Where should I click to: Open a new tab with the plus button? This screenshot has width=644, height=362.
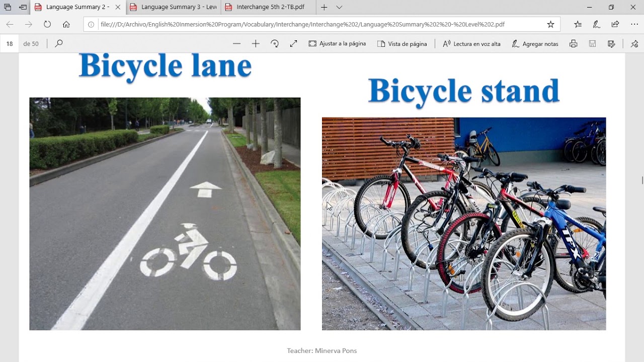pos(324,7)
